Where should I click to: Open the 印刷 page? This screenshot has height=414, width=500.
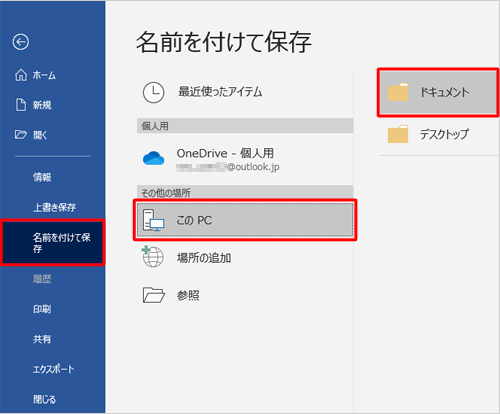(42, 309)
